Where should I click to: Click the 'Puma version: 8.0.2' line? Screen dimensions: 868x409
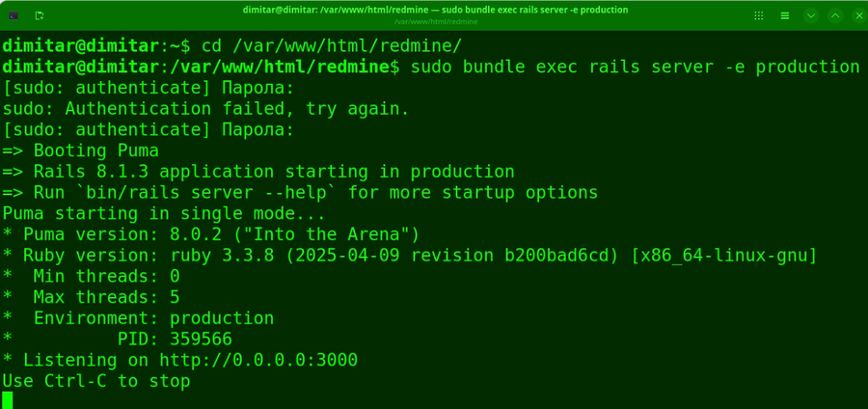click(x=211, y=234)
